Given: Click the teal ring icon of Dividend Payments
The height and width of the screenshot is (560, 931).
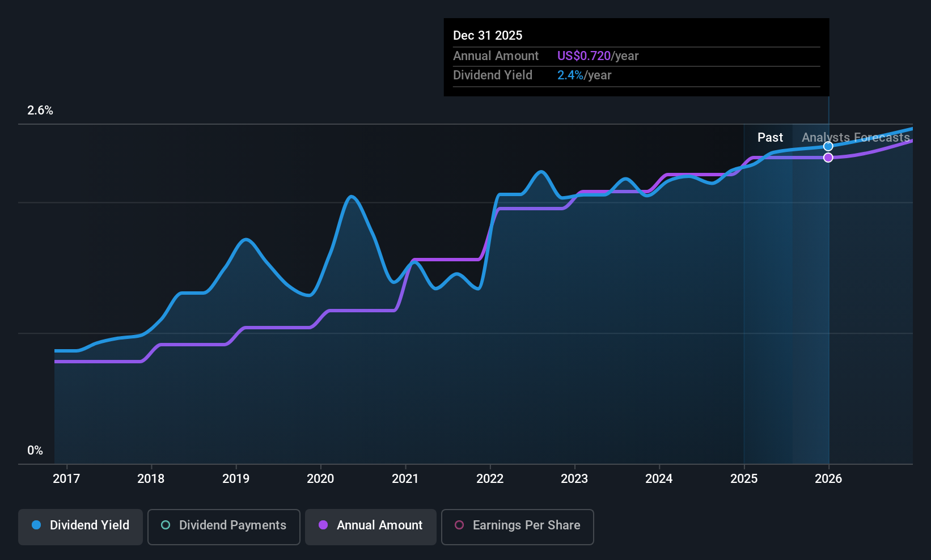Looking at the screenshot, I should point(166,525).
